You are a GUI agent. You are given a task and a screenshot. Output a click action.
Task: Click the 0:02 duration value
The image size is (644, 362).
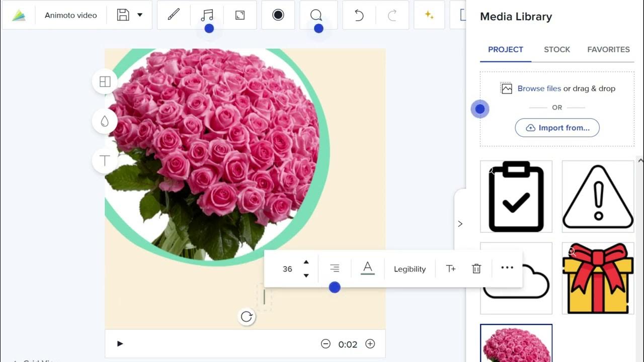(x=348, y=344)
